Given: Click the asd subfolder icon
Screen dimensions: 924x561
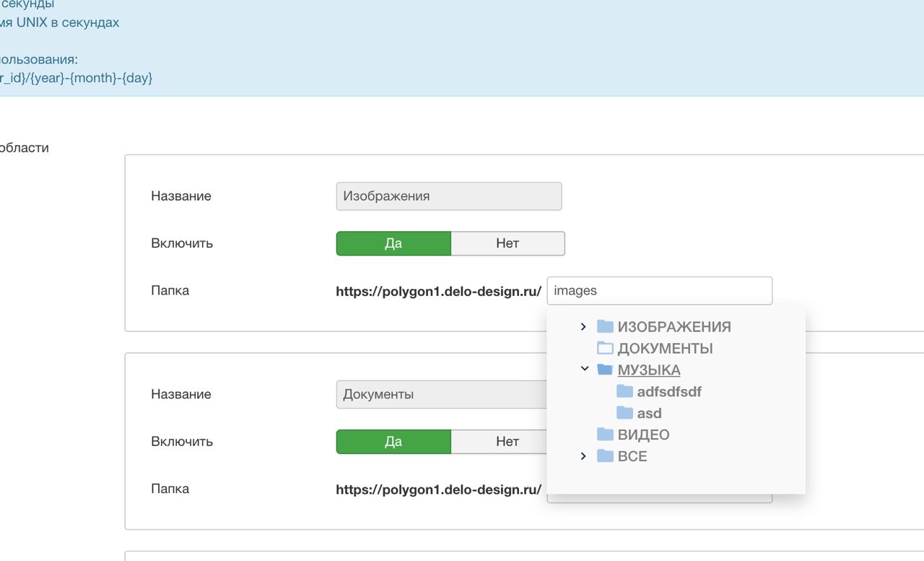Looking at the screenshot, I should click(624, 413).
